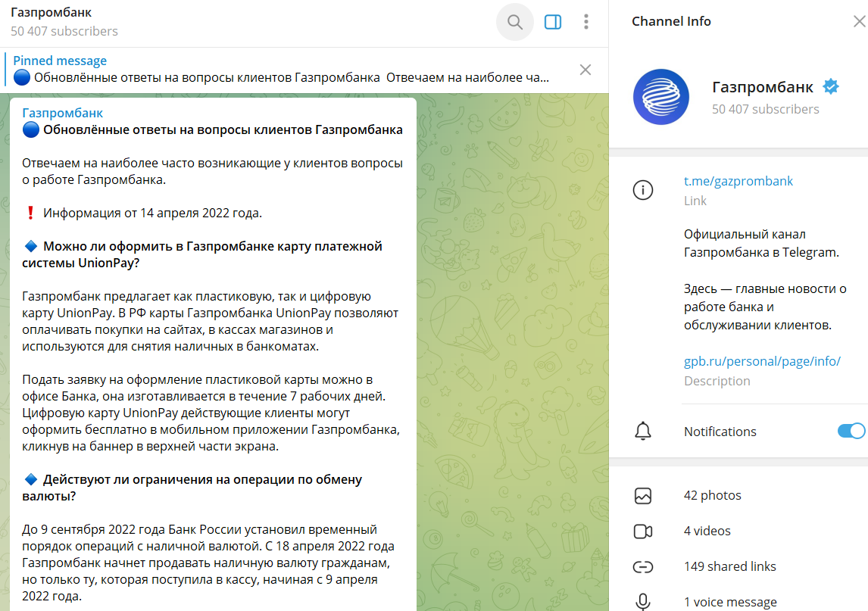Image resolution: width=868 pixels, height=611 pixels.
Task: Dismiss the pinned message bar
Action: (x=585, y=70)
